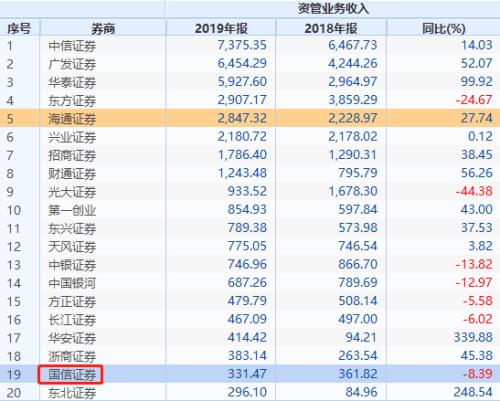Click the 43.00 growth value
500x401 pixels.
coord(476,209)
